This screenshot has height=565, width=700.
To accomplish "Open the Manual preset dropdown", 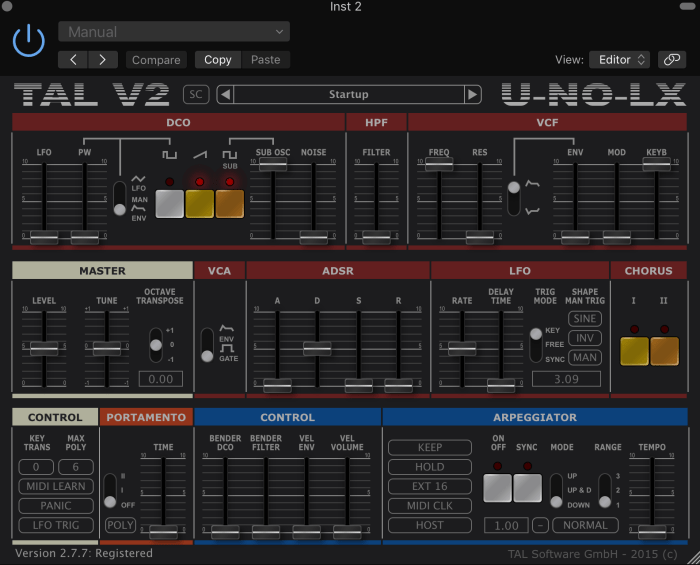I will point(174,32).
